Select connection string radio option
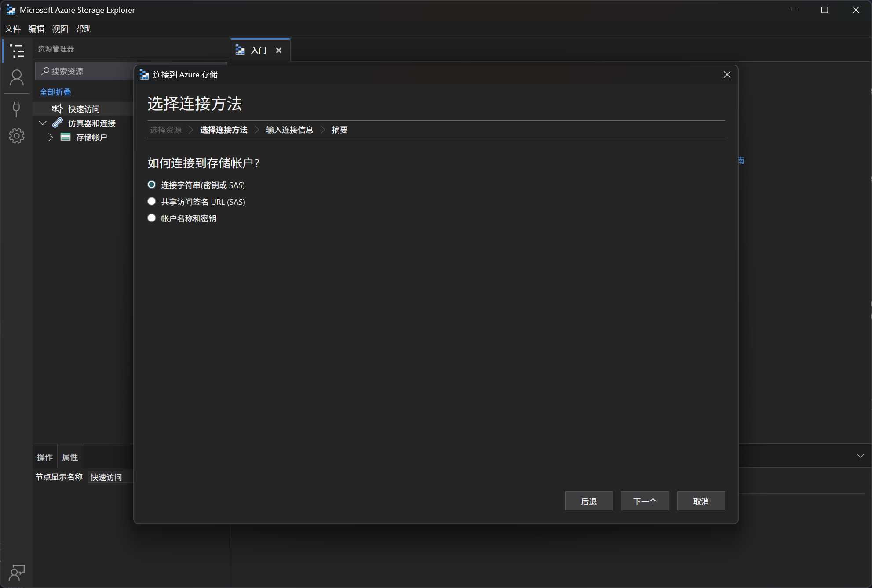872x588 pixels. pyautogui.click(x=152, y=185)
